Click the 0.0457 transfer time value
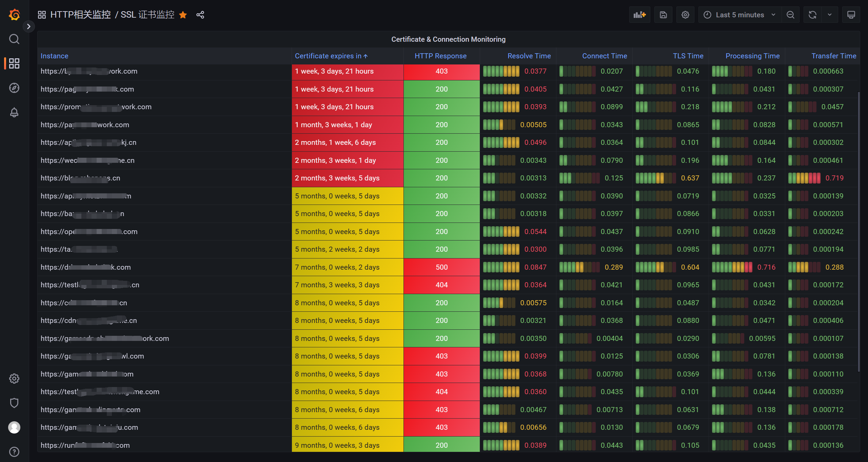868x462 pixels. 832,107
